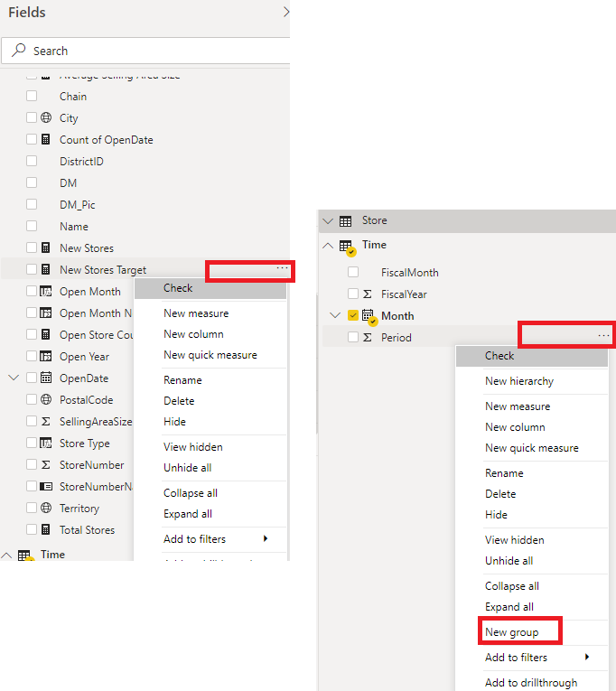Check the FiscalMonth checkbox
The height and width of the screenshot is (691, 616).
click(353, 272)
